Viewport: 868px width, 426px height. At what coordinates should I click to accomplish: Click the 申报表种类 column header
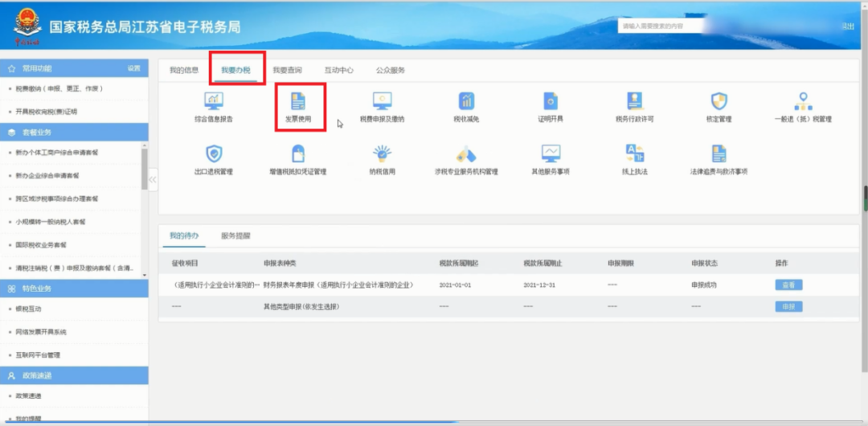(x=280, y=263)
